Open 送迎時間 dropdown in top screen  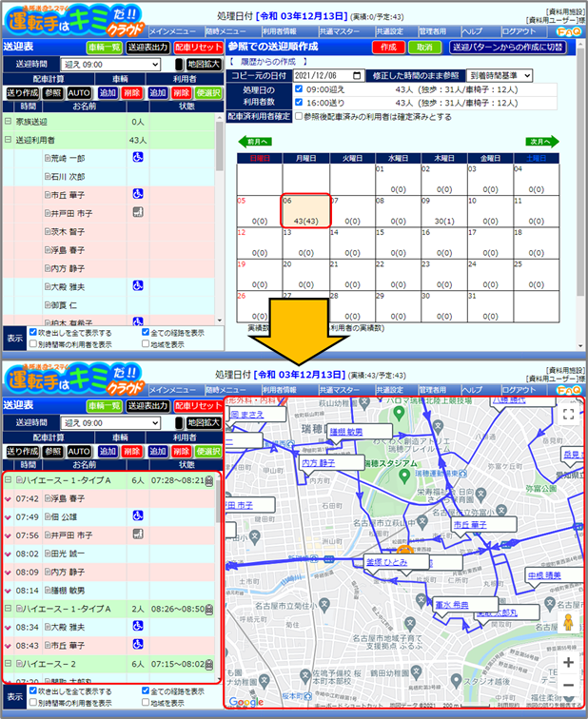pos(110,65)
